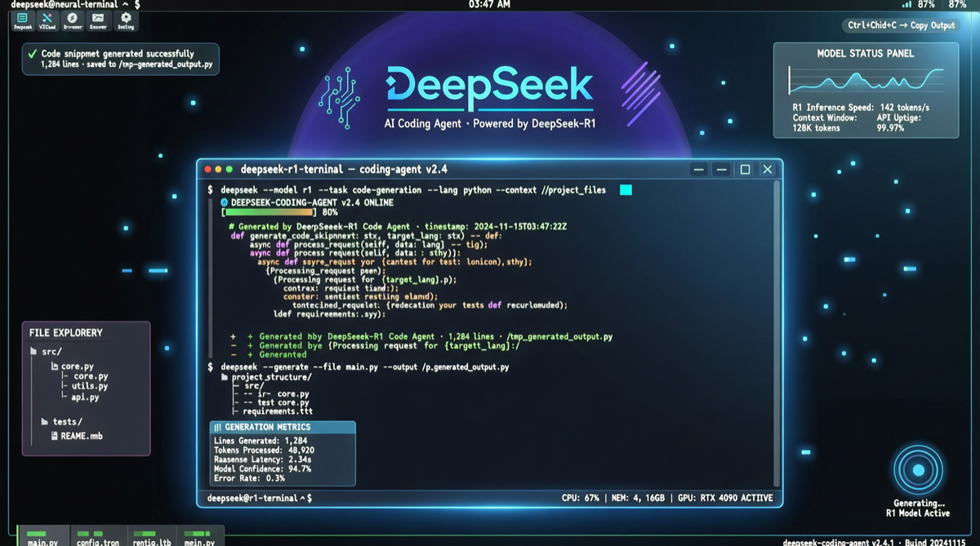
Task: Click the 142 tokens/s inference speed value
Action: point(906,108)
